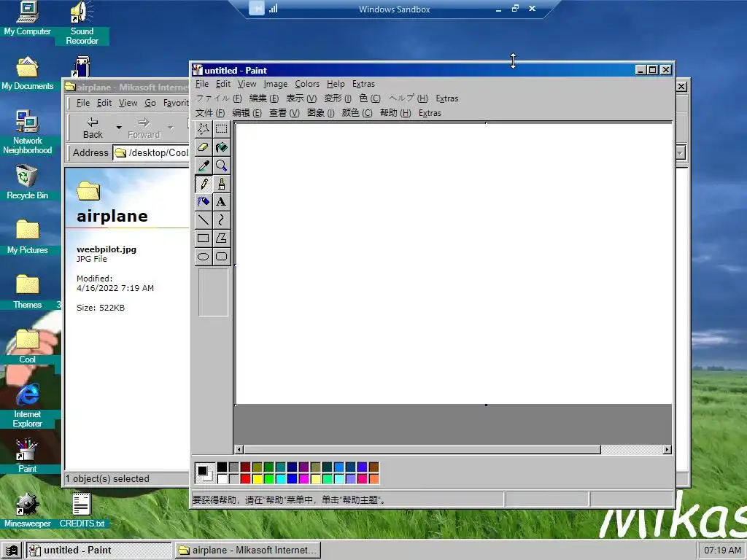Expand the Address bar dropdown in explorer
The image size is (747, 560).
[x=681, y=152]
